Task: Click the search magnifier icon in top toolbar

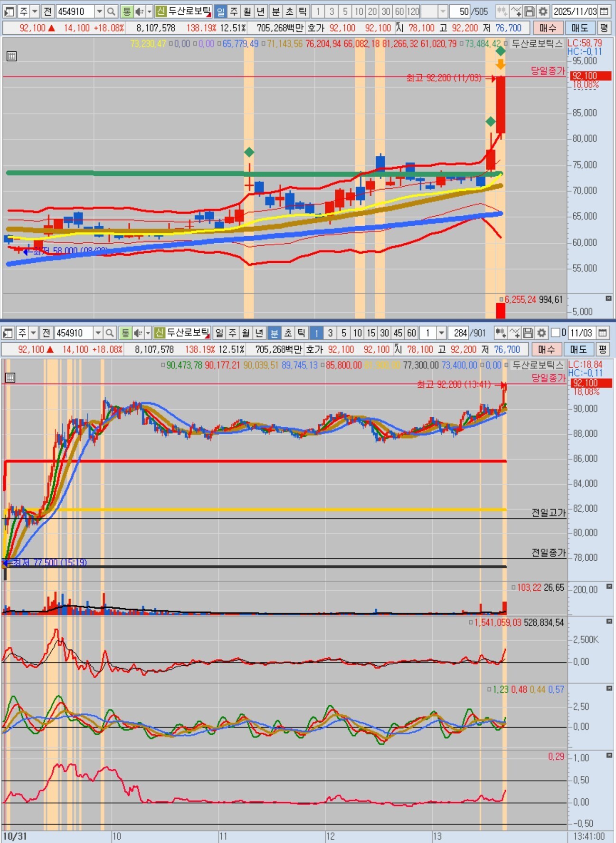Action: click(x=111, y=11)
